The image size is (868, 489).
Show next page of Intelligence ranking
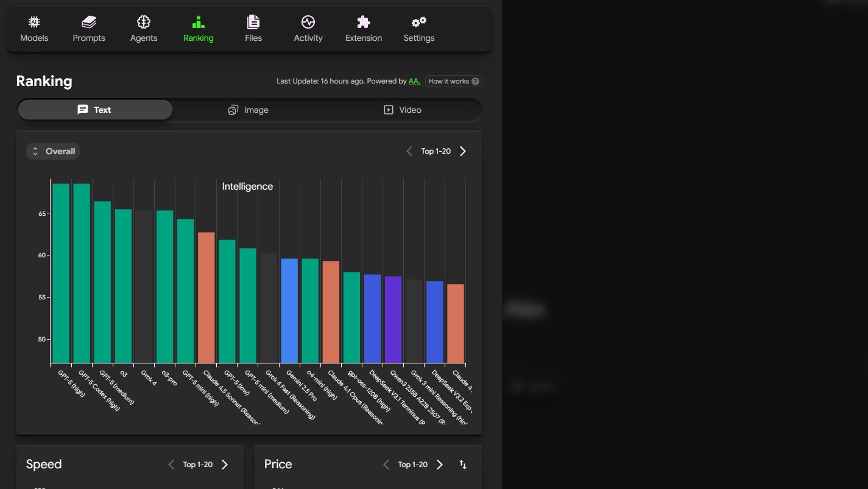[x=463, y=151]
